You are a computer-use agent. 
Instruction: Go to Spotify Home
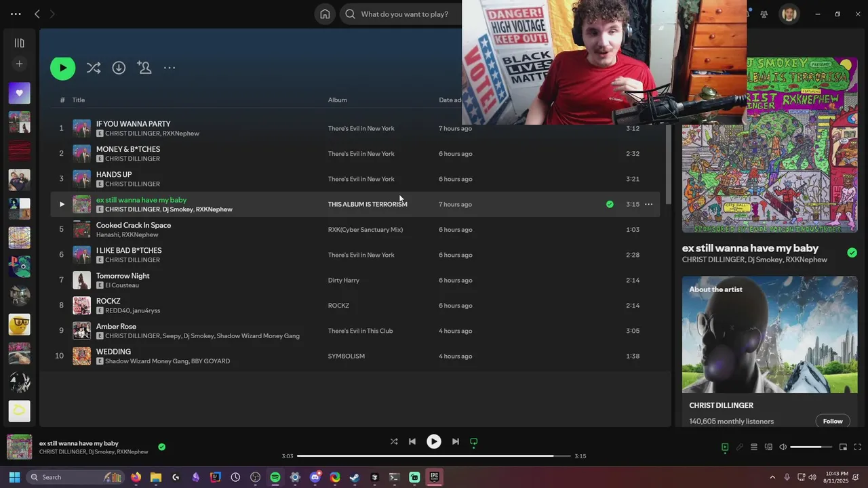coord(325,14)
